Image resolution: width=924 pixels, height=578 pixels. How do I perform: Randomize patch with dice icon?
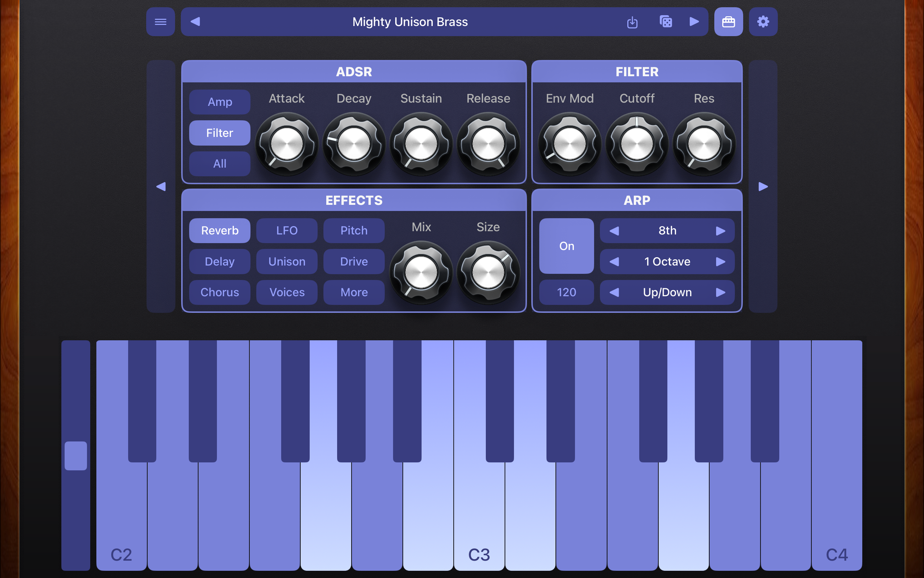[666, 22]
